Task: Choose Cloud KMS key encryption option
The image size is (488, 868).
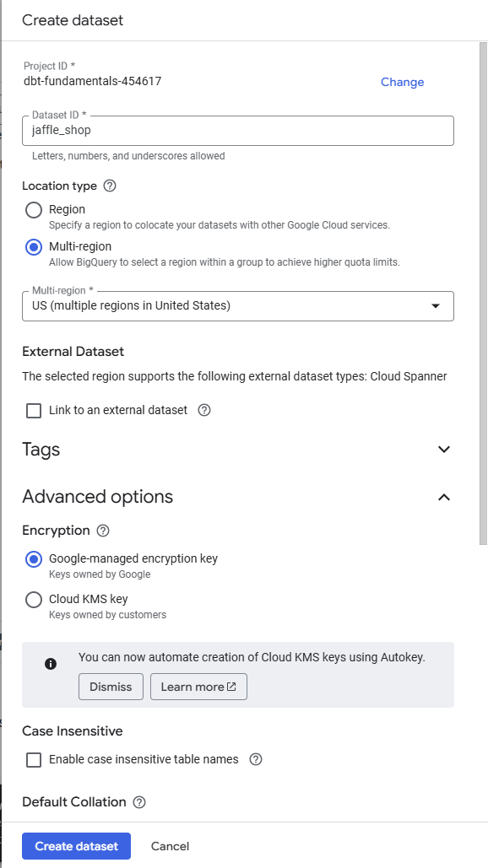Action: coord(34,600)
